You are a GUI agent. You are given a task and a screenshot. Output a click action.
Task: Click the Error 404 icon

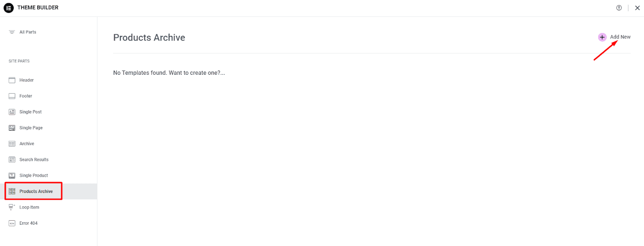(12, 223)
